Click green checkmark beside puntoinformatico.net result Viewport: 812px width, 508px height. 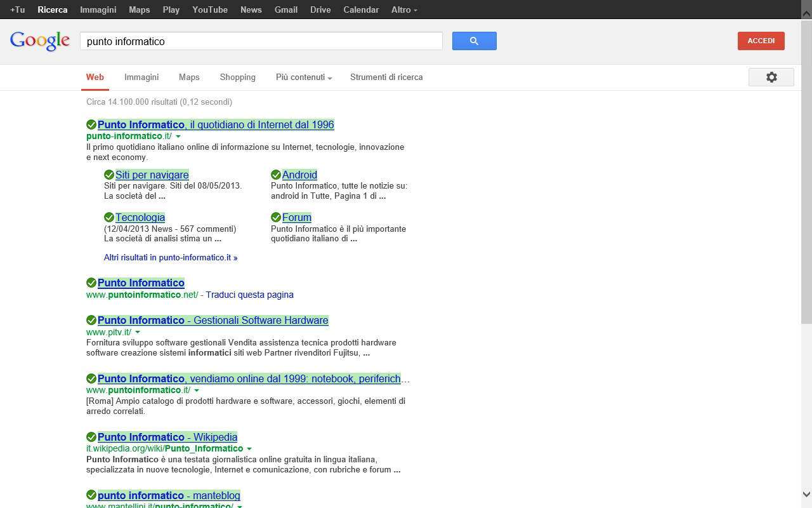pos(91,283)
